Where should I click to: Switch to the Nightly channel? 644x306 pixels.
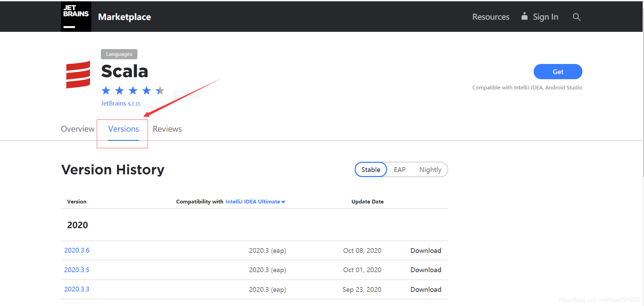430,170
